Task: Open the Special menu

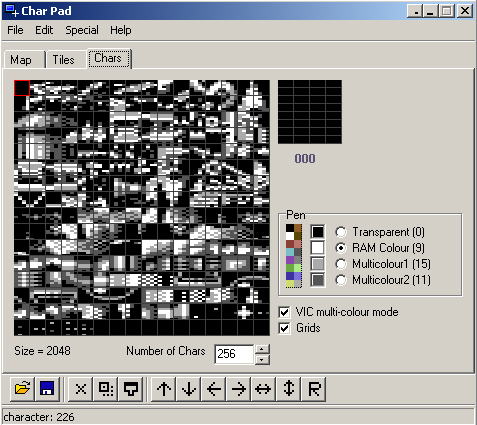Action: pyautogui.click(x=82, y=30)
